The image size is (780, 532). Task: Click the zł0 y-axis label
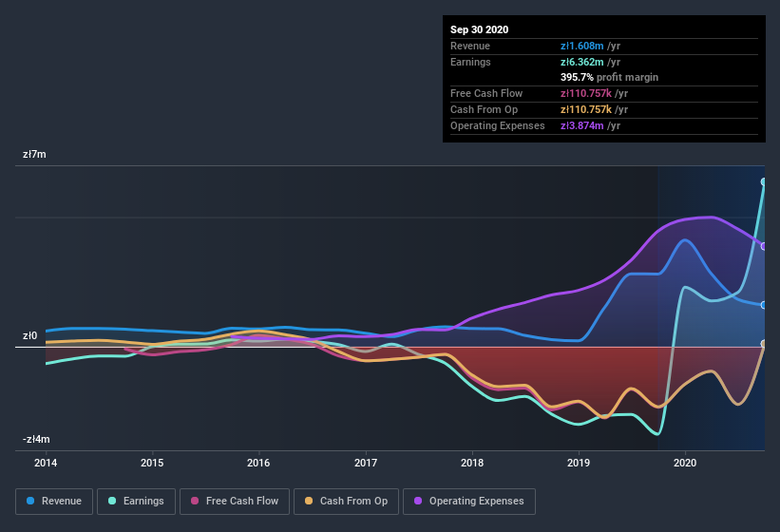[x=29, y=335]
